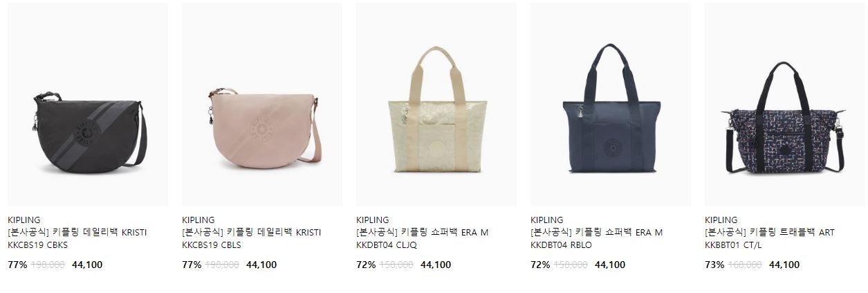Open the black KRISTI crossbody bag image
Viewport: 868px width, 293px height.
[88, 105]
